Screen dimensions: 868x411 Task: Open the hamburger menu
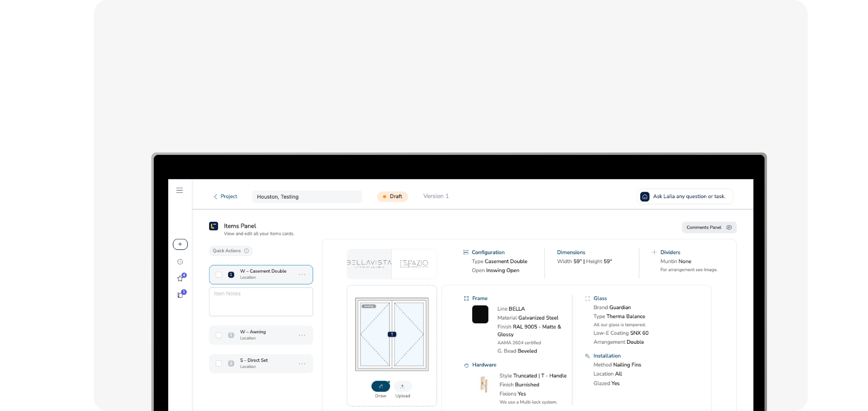pyautogui.click(x=180, y=190)
